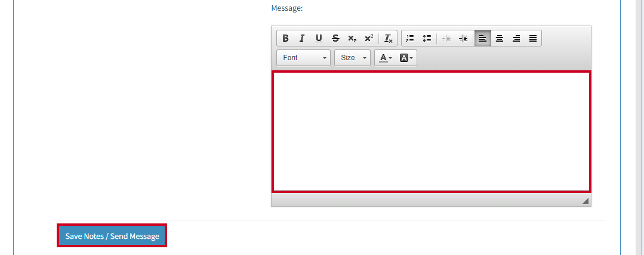Apply strikethrough to the text

coord(335,38)
